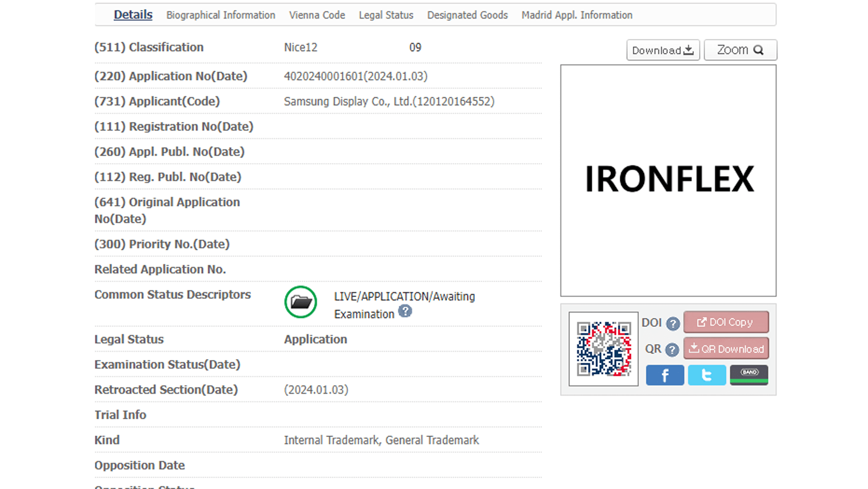
Task: Click the help icon after Awaiting Examination
Action: coord(405,312)
